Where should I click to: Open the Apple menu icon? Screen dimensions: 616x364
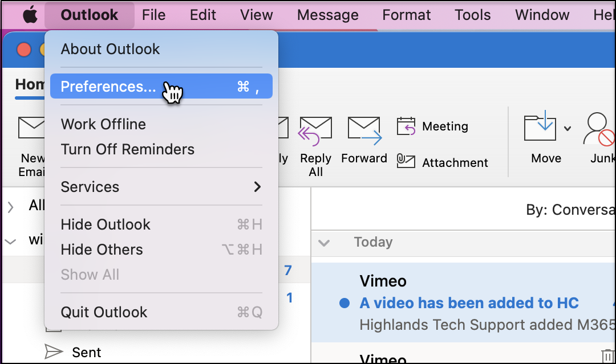pos(30,15)
